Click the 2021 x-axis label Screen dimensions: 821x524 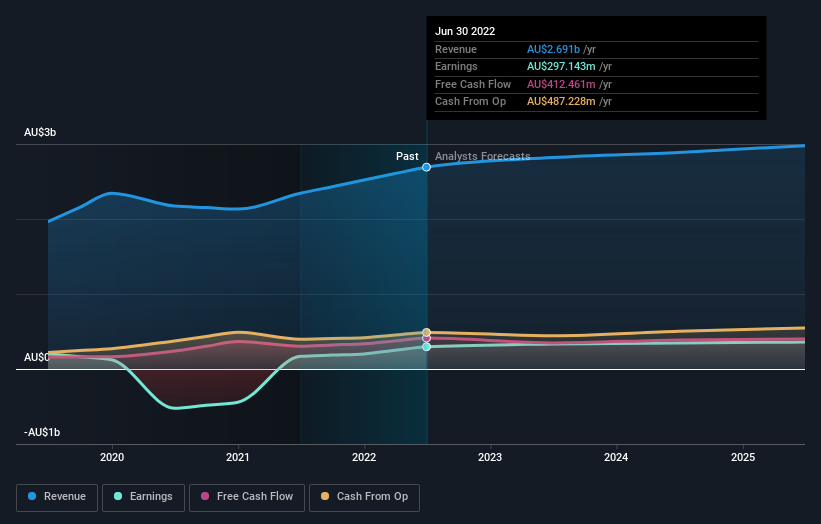pos(238,457)
